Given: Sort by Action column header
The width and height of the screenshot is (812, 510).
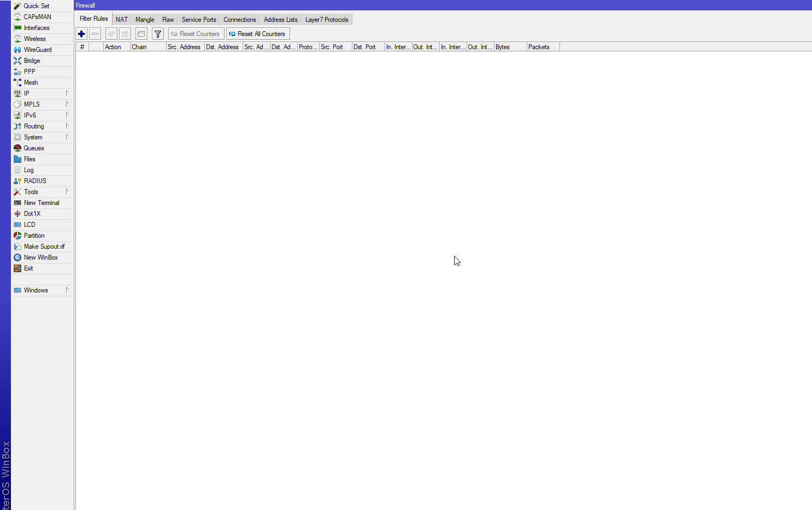Looking at the screenshot, I should 117,47.
